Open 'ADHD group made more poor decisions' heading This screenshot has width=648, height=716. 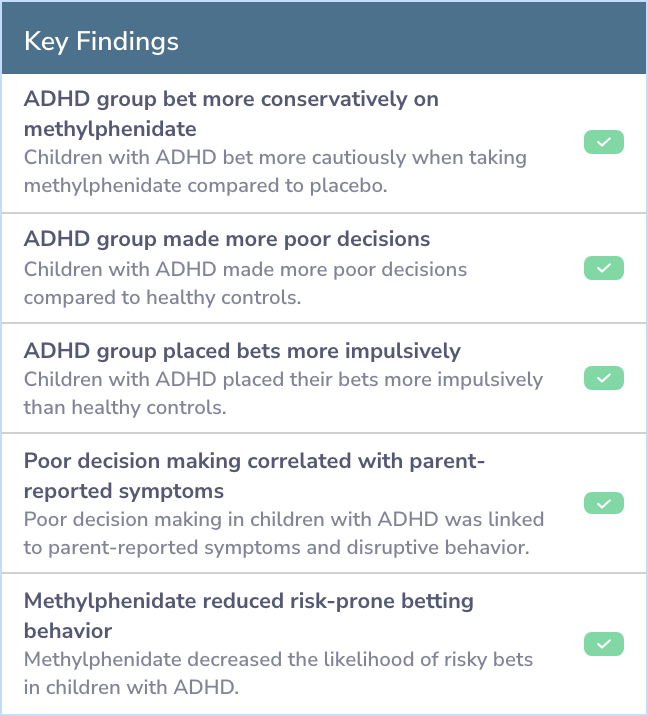point(227,239)
